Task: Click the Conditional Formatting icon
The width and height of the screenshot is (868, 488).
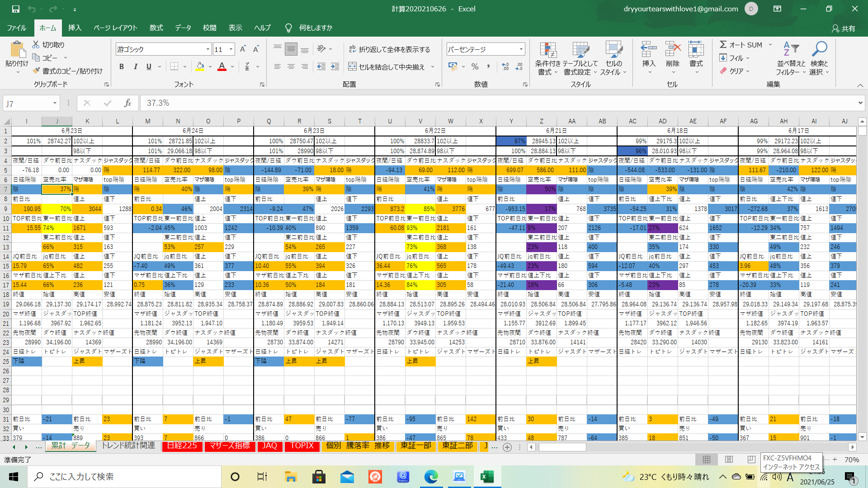Action: click(547, 51)
